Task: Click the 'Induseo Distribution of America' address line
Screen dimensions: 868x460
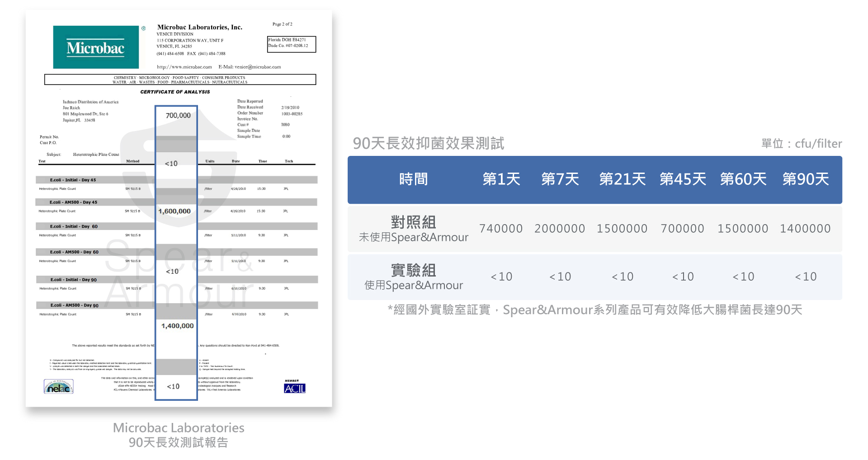Action: tap(90, 102)
